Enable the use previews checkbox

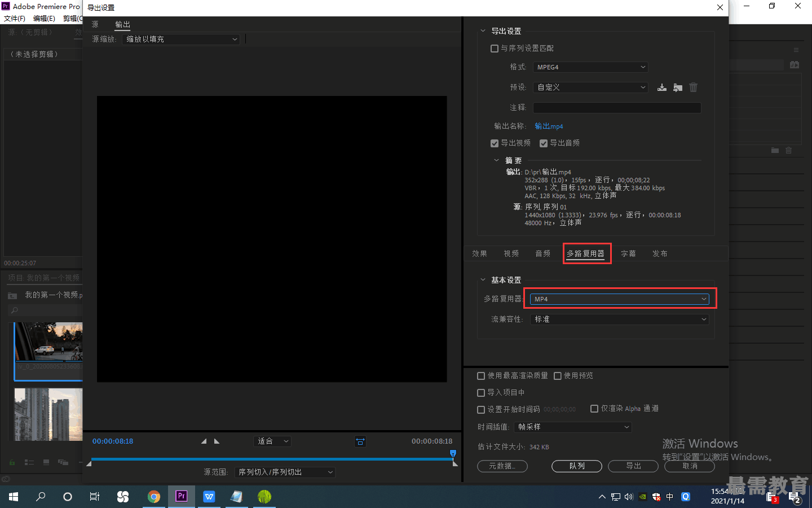point(558,376)
